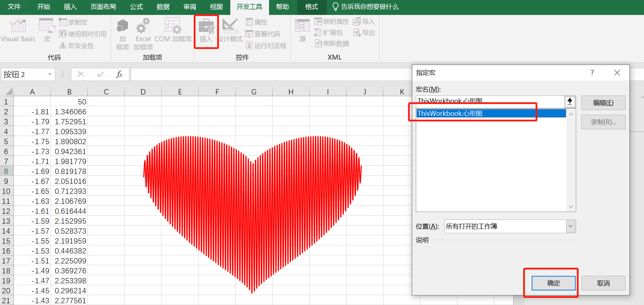Switch to the Formulas (公式) tab
The height and width of the screenshot is (305, 644).
136,7
